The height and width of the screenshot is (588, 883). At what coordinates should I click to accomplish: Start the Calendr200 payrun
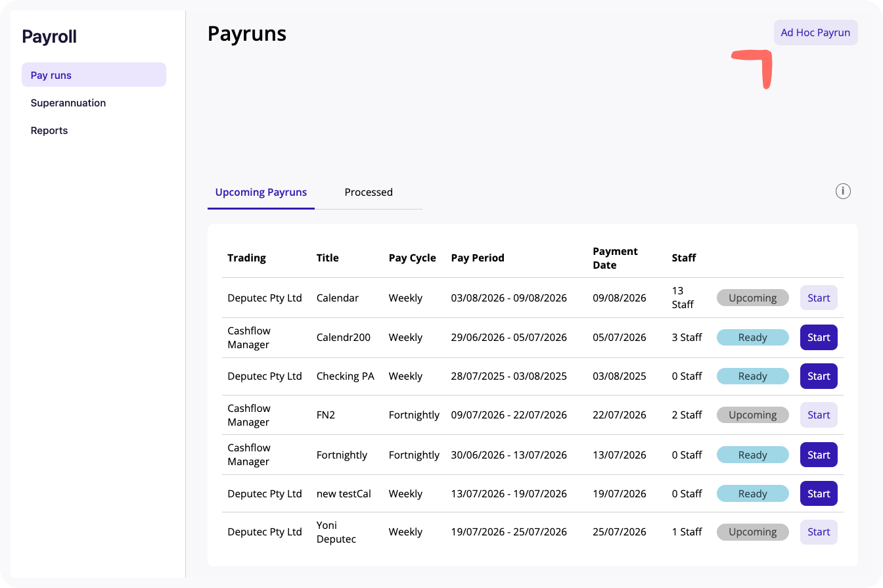[819, 337]
